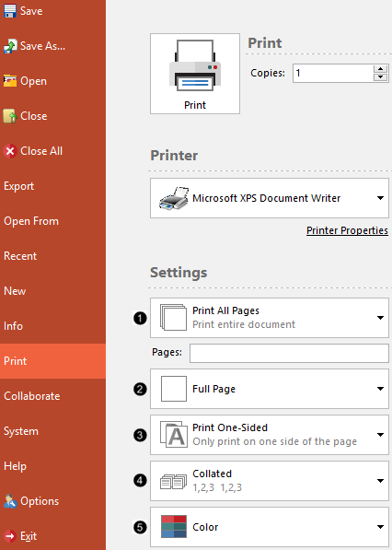The width and height of the screenshot is (392, 550).
Task: Click the Close All label
Action: pyautogui.click(x=41, y=151)
